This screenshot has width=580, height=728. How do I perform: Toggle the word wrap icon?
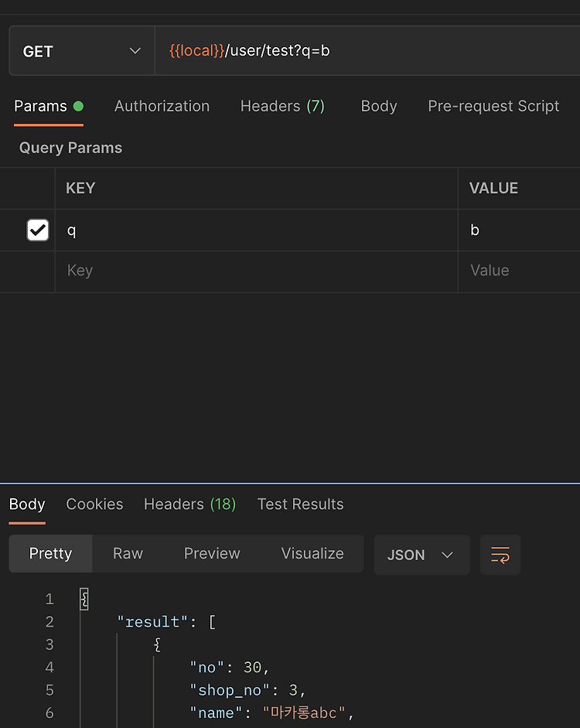tap(500, 555)
